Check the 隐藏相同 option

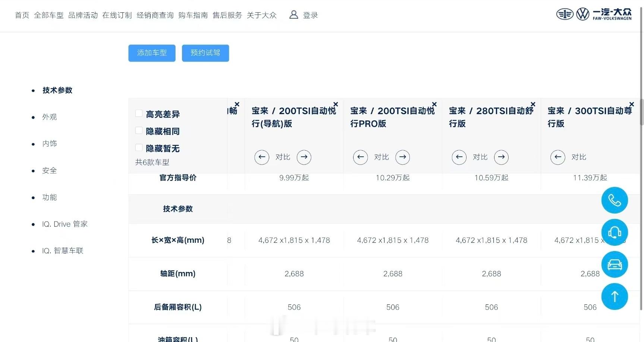[x=139, y=131]
